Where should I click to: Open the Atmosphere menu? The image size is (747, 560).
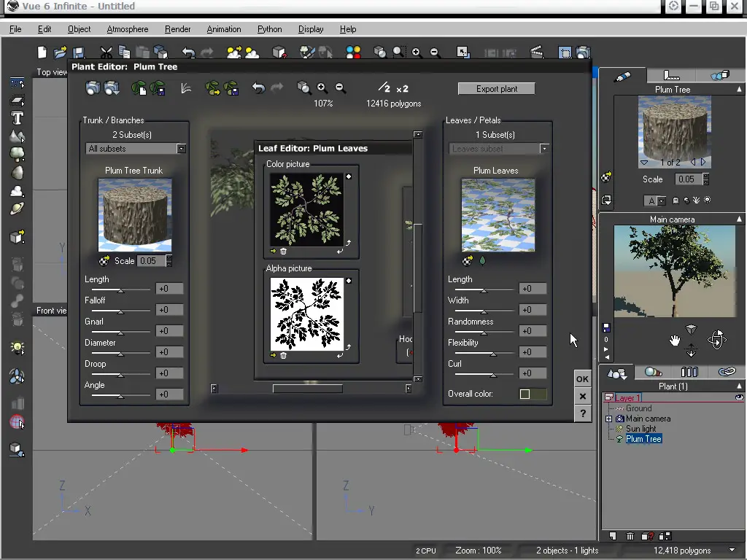(x=127, y=29)
